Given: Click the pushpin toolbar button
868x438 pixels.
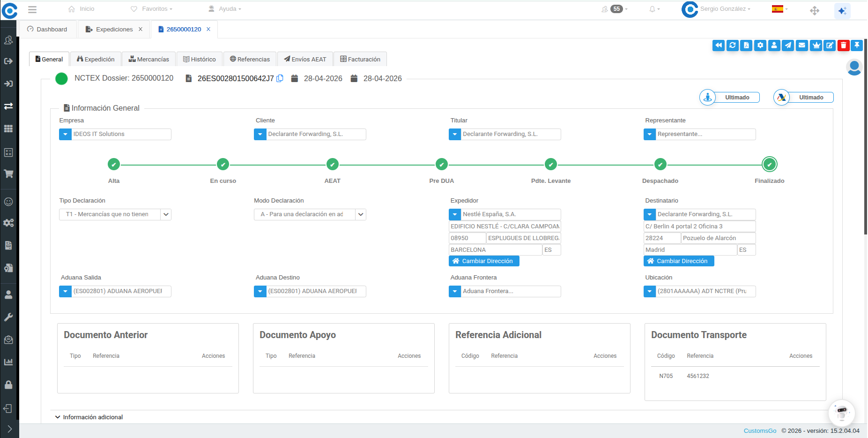Looking at the screenshot, I should (857, 45).
